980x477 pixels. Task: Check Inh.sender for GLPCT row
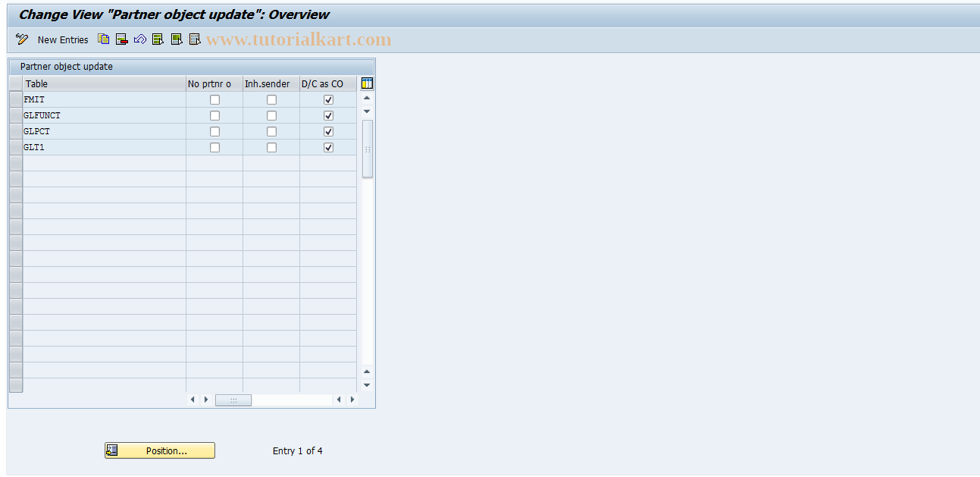coord(271,131)
